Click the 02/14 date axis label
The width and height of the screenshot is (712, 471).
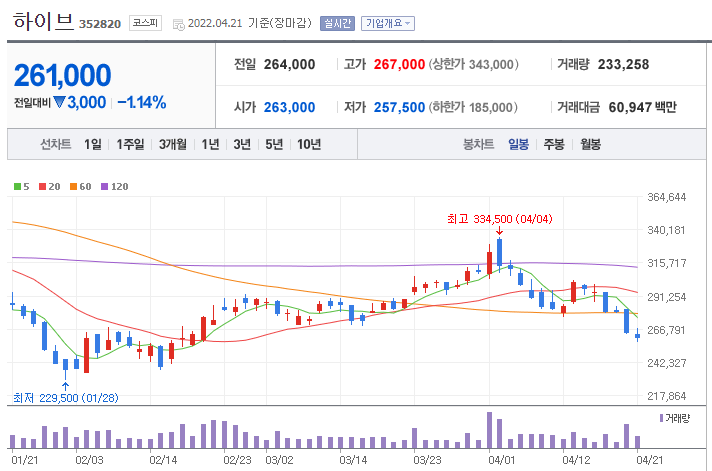click(163, 460)
